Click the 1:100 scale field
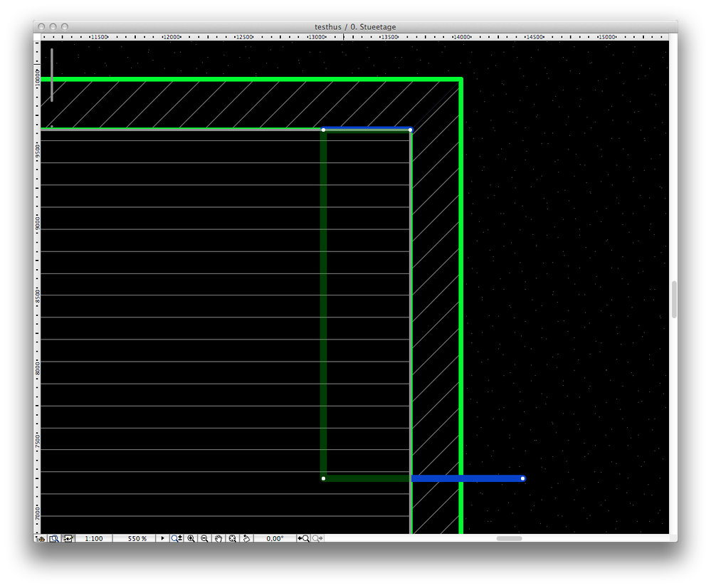Image resolution: width=711 pixels, height=588 pixels. (x=94, y=539)
